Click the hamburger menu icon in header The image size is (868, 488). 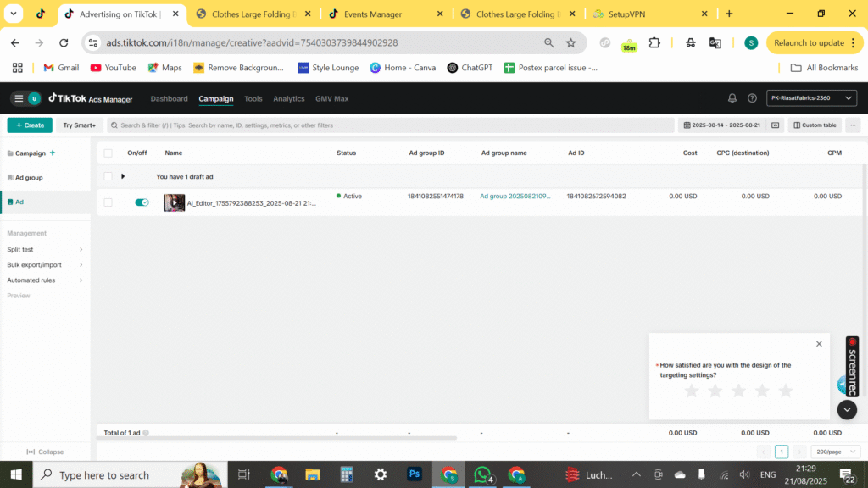click(19, 98)
